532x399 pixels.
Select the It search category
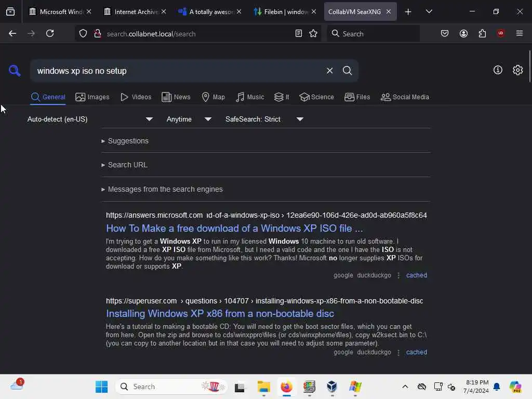282,97
